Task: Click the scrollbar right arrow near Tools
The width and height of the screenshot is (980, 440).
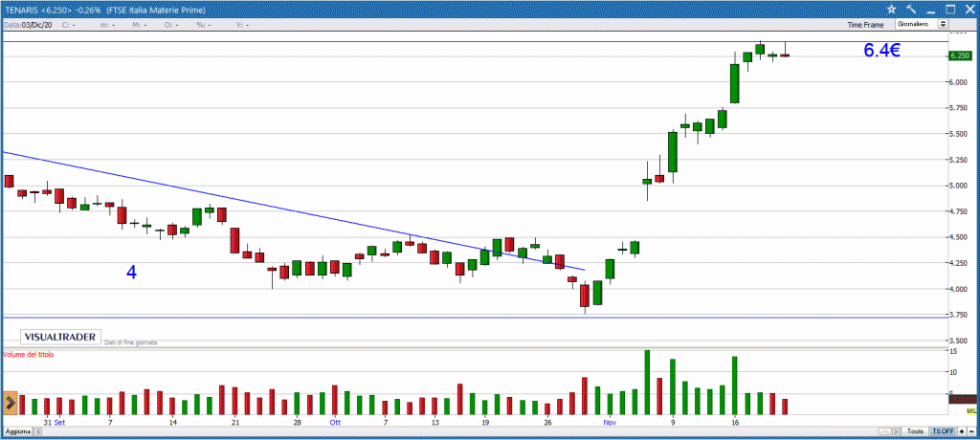Action: (896, 431)
